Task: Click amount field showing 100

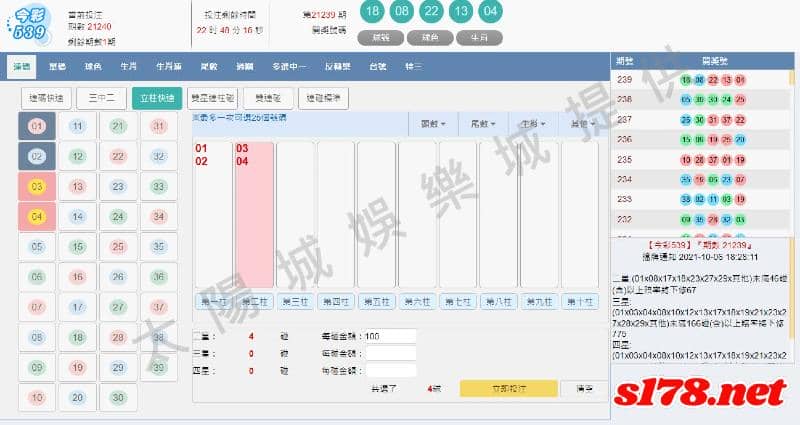Action: coord(390,336)
